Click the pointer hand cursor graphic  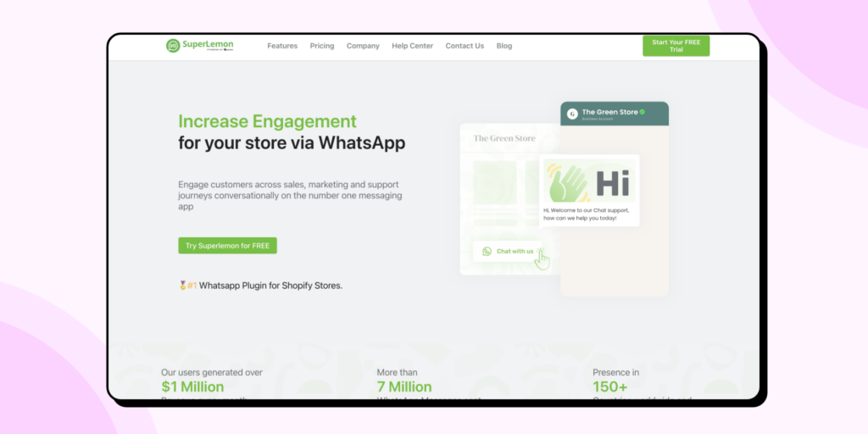click(542, 259)
